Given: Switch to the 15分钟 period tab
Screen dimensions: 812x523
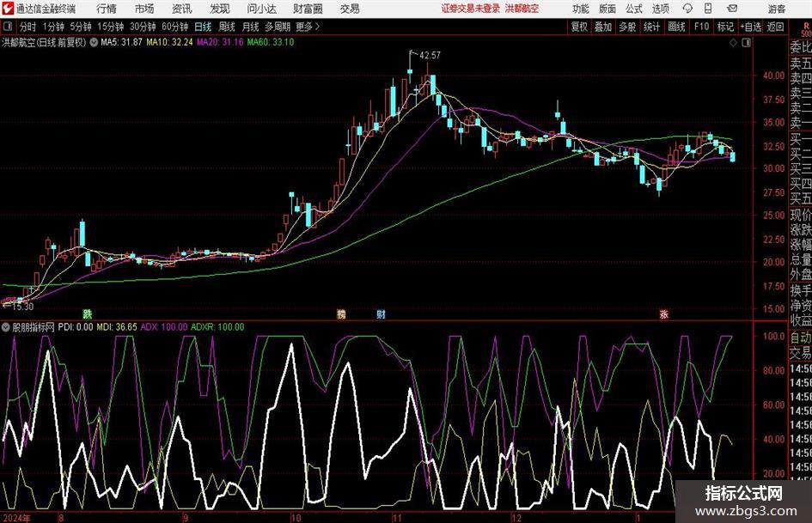Looking at the screenshot, I should (111, 27).
